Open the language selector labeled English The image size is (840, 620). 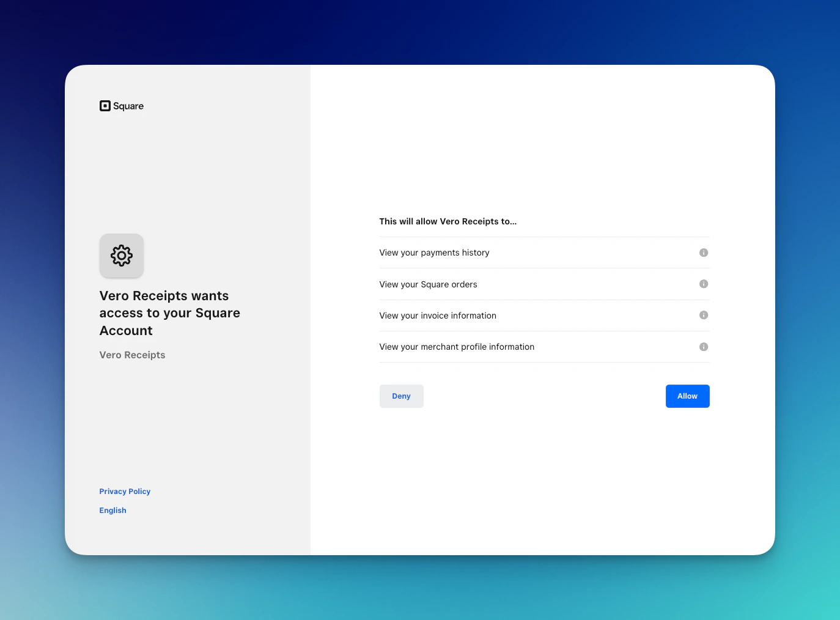pos(112,510)
